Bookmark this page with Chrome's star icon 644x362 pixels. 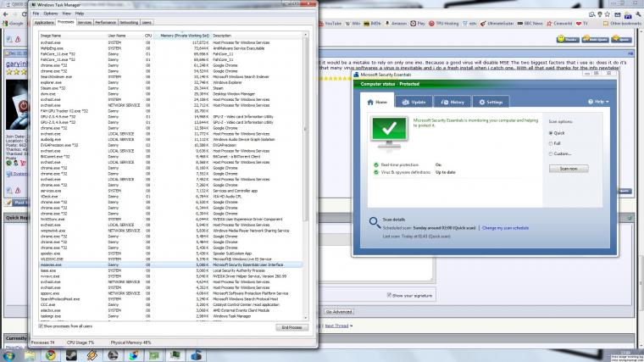[x=608, y=14]
